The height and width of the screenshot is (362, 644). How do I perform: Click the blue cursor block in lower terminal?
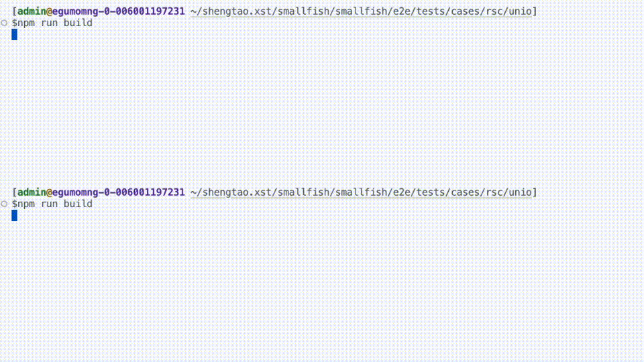(x=14, y=215)
